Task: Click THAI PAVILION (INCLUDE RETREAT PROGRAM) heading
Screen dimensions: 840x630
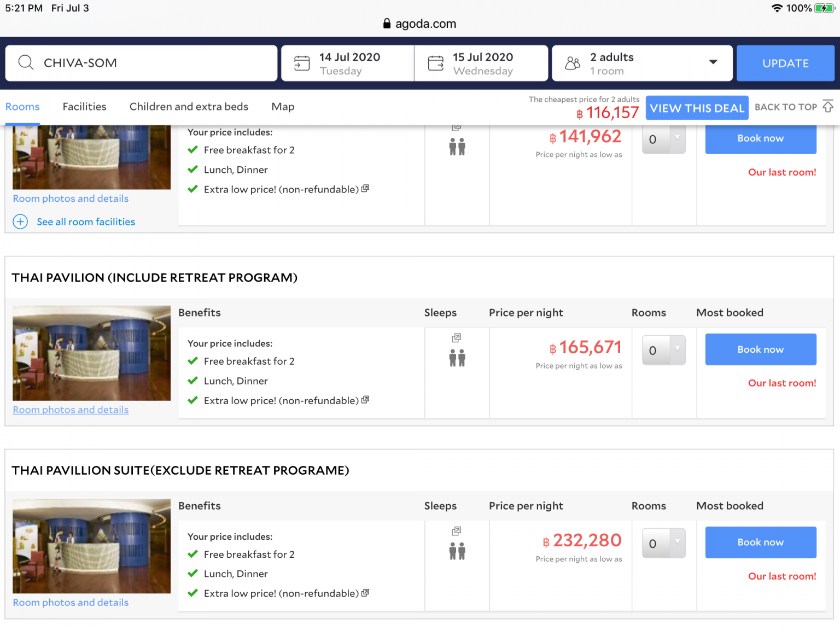Action: pyautogui.click(x=155, y=277)
